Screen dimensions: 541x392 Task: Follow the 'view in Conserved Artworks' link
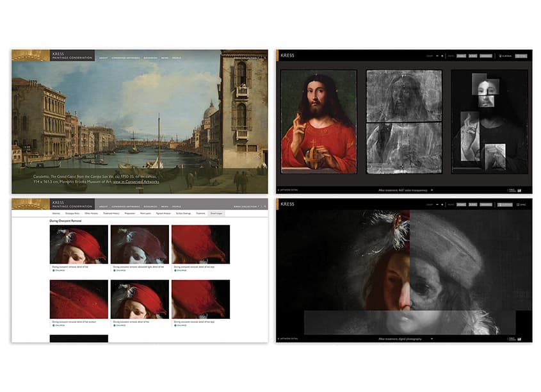136,181
